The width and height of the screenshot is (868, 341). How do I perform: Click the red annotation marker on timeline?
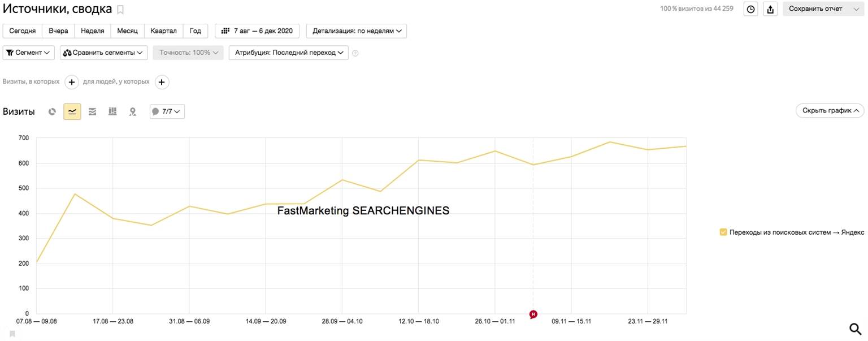533,314
